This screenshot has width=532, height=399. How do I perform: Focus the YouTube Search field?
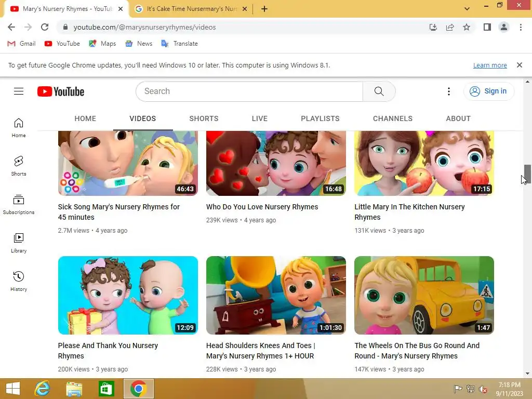tap(249, 91)
